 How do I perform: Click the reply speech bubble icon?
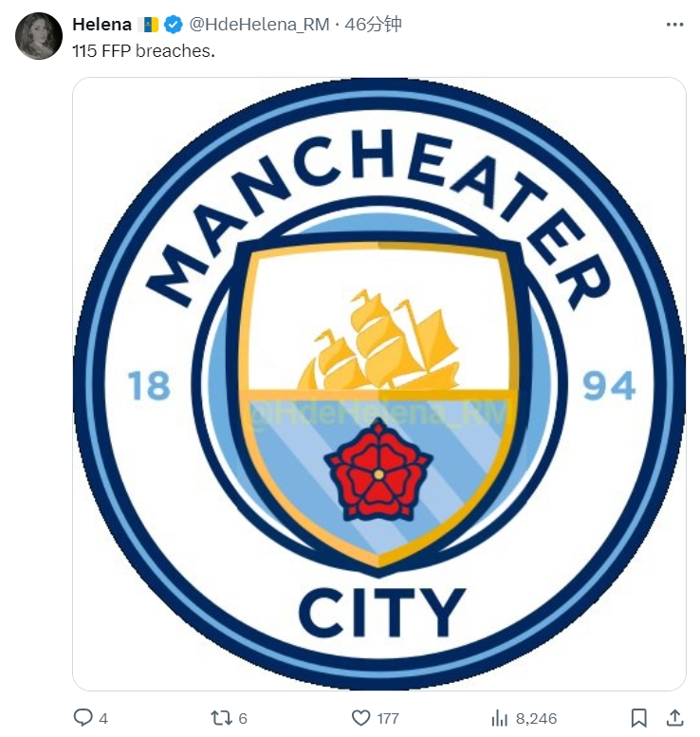pos(83,718)
